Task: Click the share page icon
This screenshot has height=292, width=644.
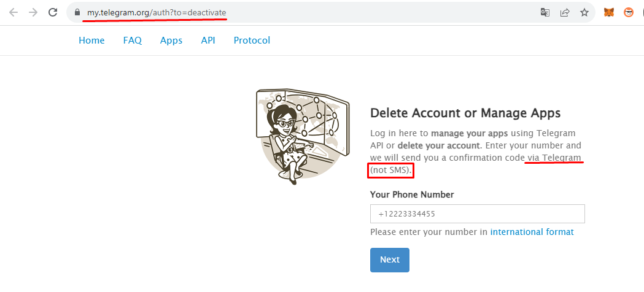Action: (x=565, y=12)
